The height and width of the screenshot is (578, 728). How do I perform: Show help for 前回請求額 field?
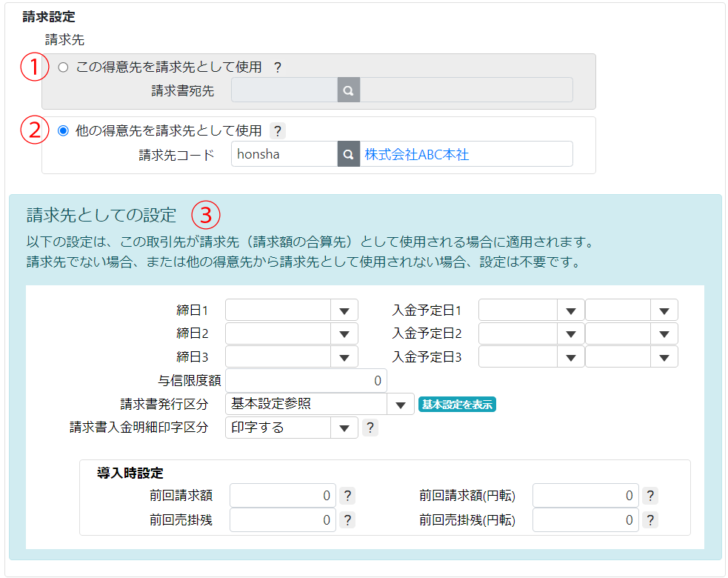pyautogui.click(x=347, y=496)
